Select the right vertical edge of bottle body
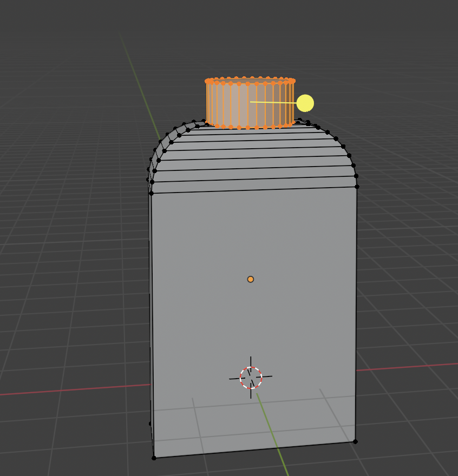Screen dimensions: 458x476 (356, 314)
